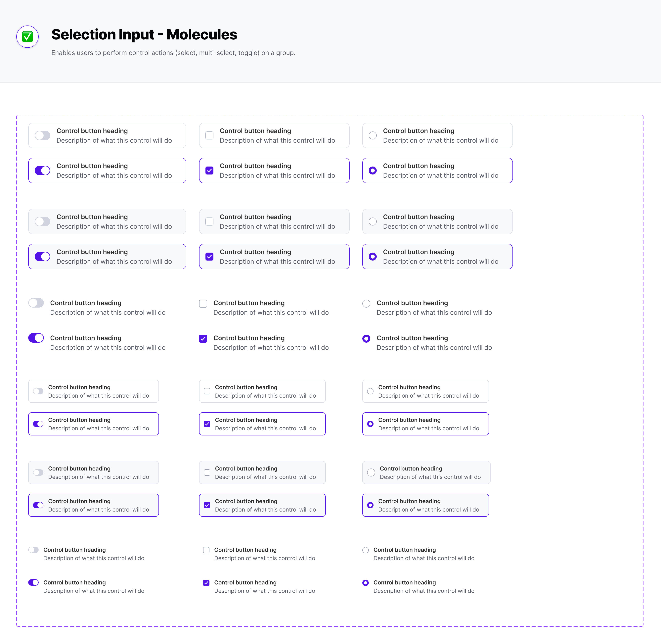This screenshot has height=644, width=661.
Task: Uncheck the large checked checkbox in gray card
Action: 210,257
